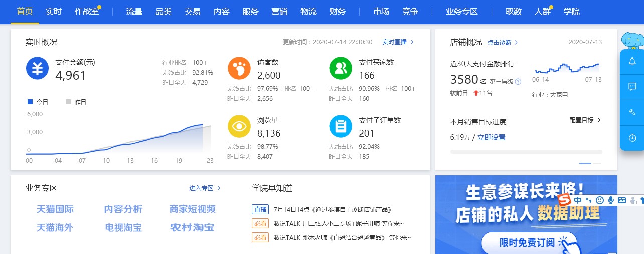The width and height of the screenshot is (644, 254).
Task: Open 业务专区 in top navigation
Action: click(462, 11)
